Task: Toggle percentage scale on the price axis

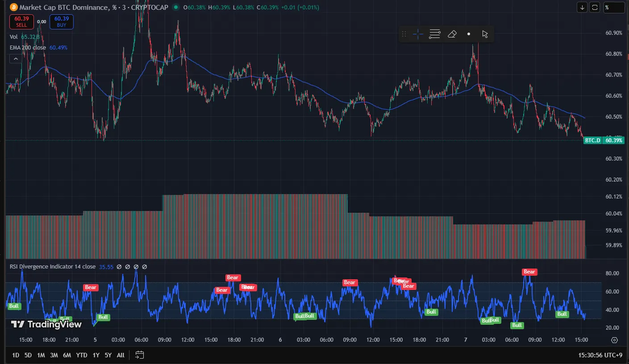Action: pyautogui.click(x=614, y=7)
